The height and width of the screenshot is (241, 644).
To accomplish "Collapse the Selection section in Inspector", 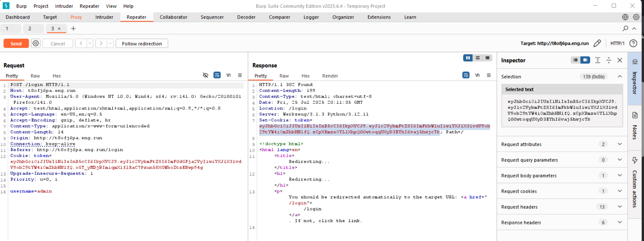I will pyautogui.click(x=620, y=76).
